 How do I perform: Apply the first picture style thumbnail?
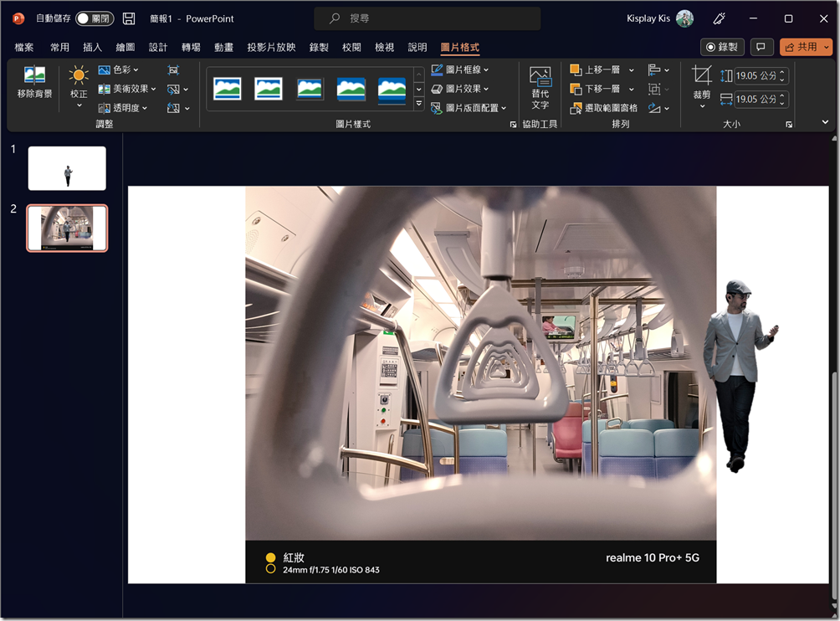(228, 89)
